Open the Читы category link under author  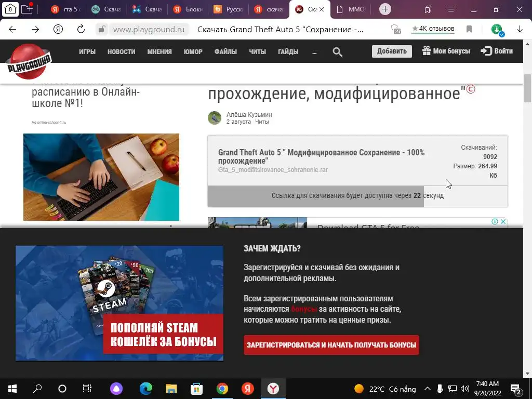[x=262, y=122]
